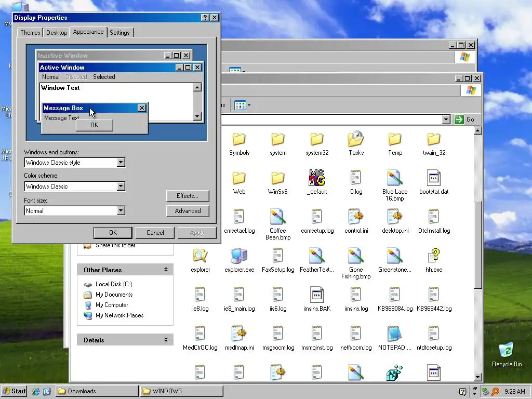Open the Font size dropdown
532x399 pixels.
tap(121, 211)
